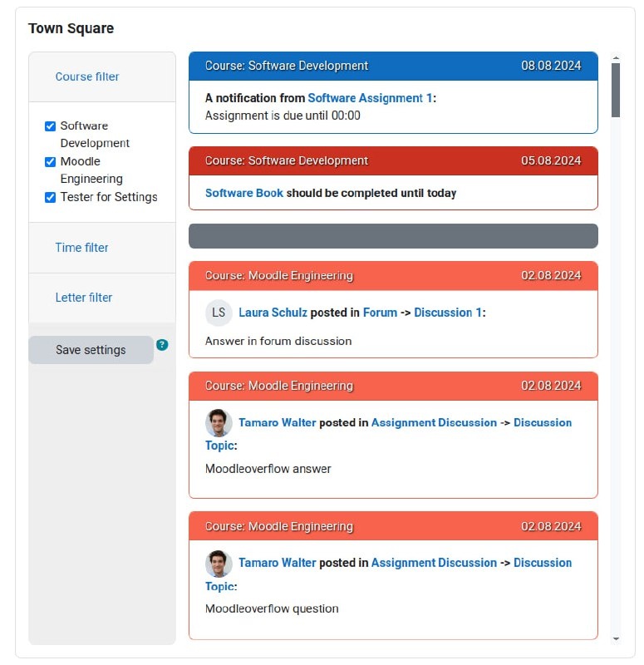This screenshot has width=644, height=665.
Task: Click the scrollbar down arrow
Action: (616, 638)
